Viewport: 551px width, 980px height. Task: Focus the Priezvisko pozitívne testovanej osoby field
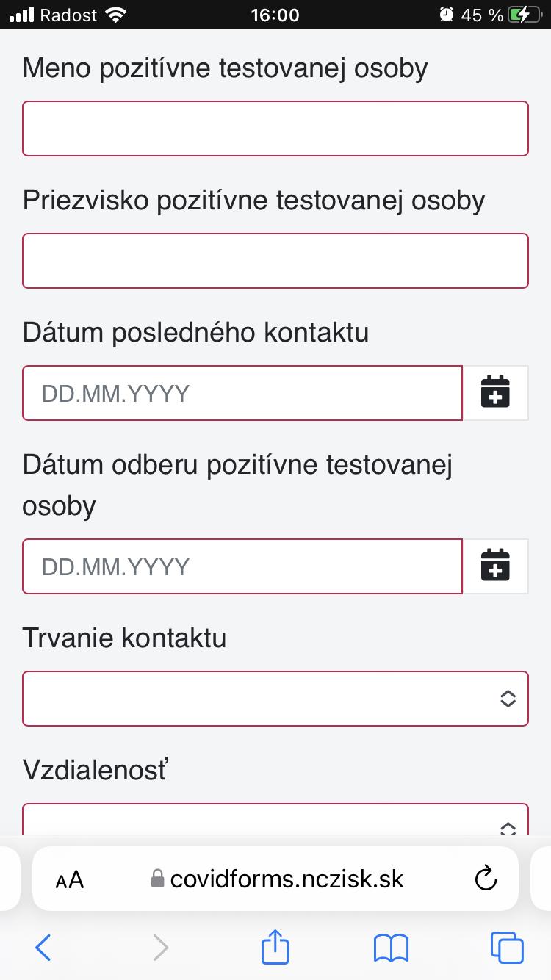pos(275,261)
